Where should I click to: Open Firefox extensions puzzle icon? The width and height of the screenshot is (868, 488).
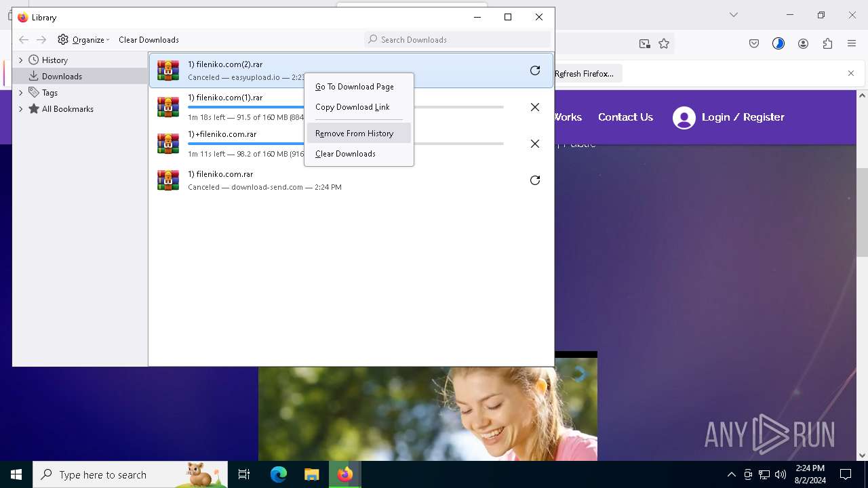827,43
